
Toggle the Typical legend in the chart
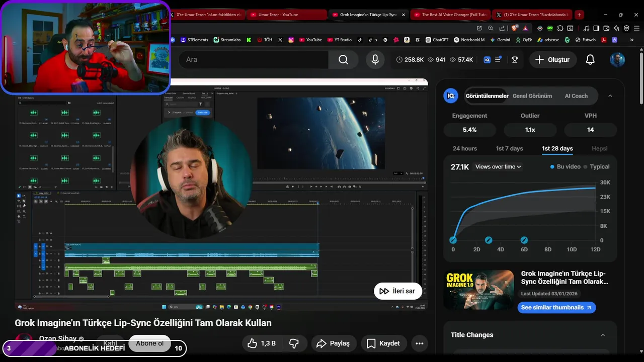tap(597, 166)
